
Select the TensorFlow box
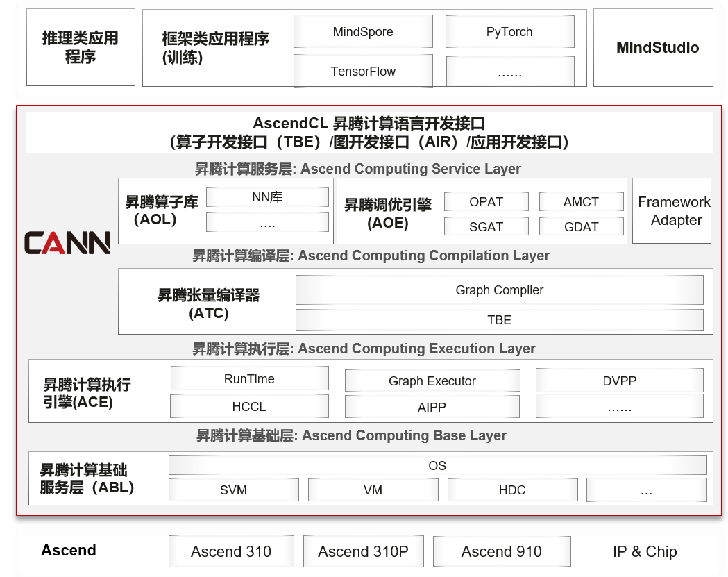tap(363, 71)
